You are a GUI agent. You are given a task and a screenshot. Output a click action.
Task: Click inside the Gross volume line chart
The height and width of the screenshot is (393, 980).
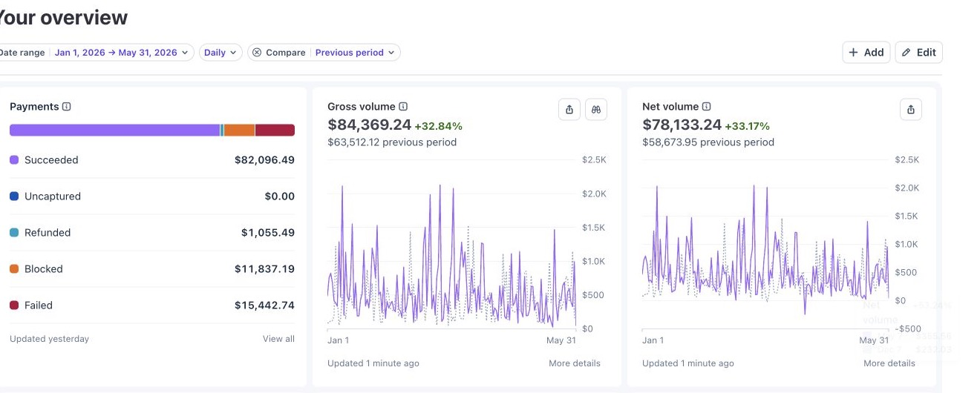click(x=451, y=245)
